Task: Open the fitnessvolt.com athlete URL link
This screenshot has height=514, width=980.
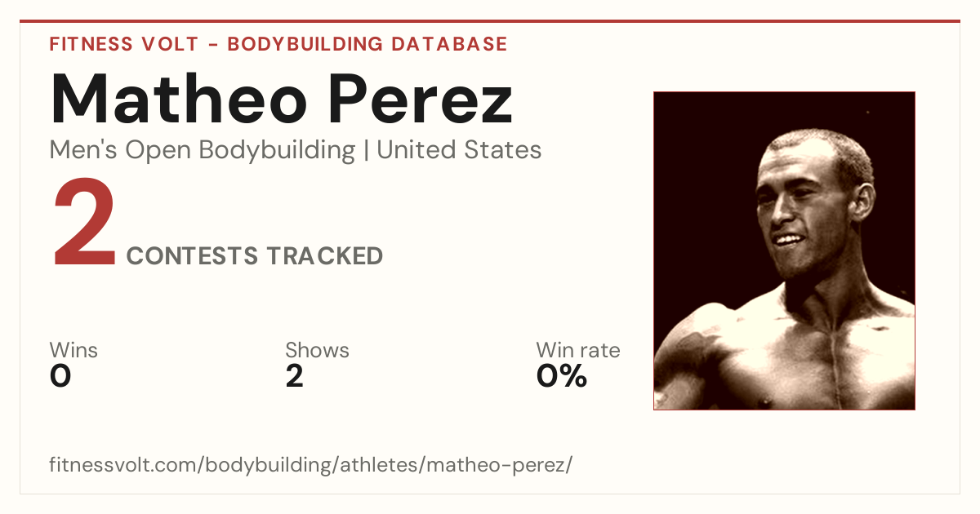Action: (x=311, y=465)
